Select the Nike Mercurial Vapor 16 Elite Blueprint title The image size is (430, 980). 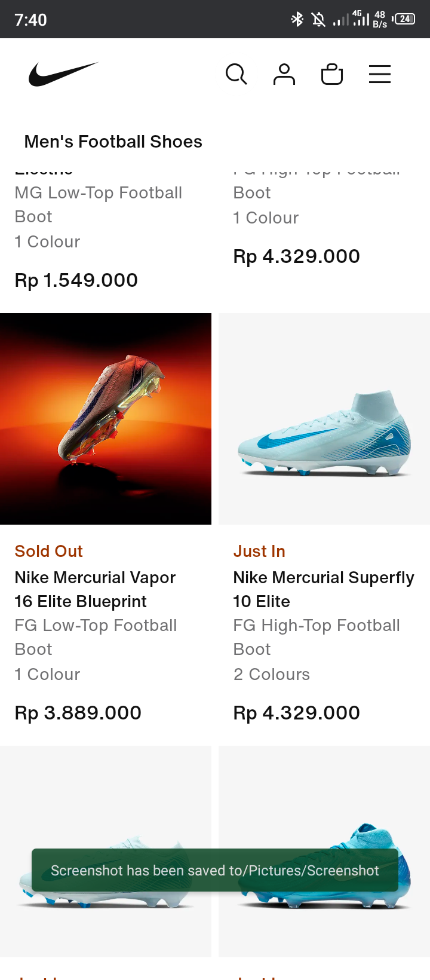95,590
